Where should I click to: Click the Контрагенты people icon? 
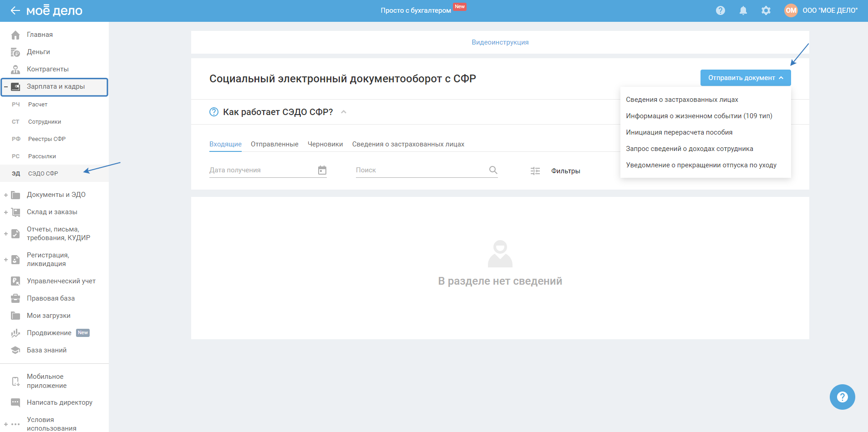coord(15,69)
